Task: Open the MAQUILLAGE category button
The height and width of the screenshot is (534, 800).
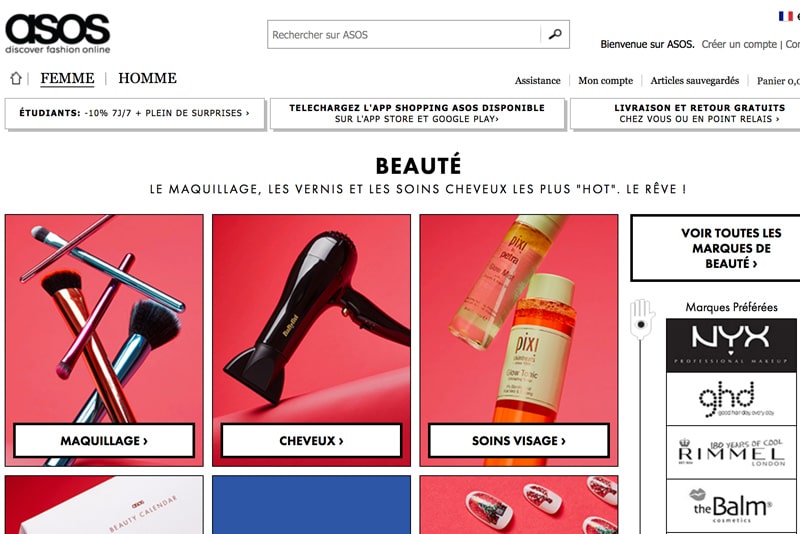Action: click(x=104, y=441)
